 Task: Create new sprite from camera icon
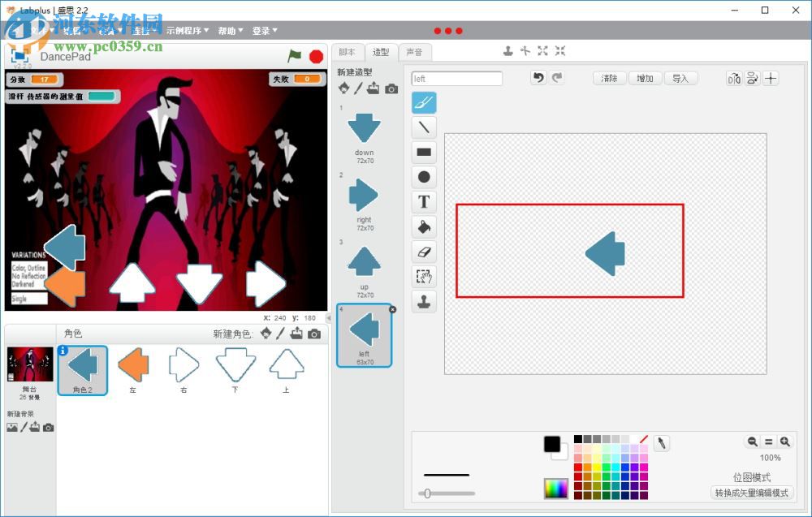point(313,334)
